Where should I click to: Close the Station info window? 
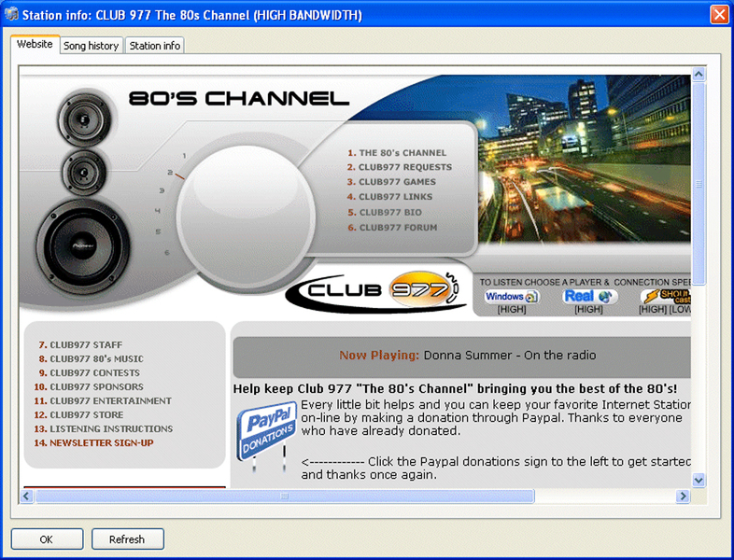tap(719, 15)
